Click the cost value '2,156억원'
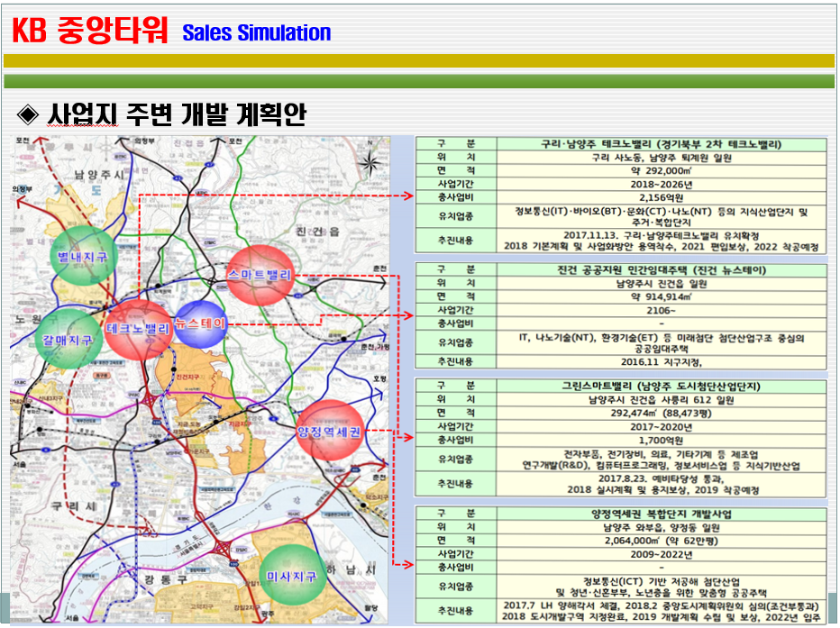This screenshot has height=628, width=840. [x=661, y=197]
